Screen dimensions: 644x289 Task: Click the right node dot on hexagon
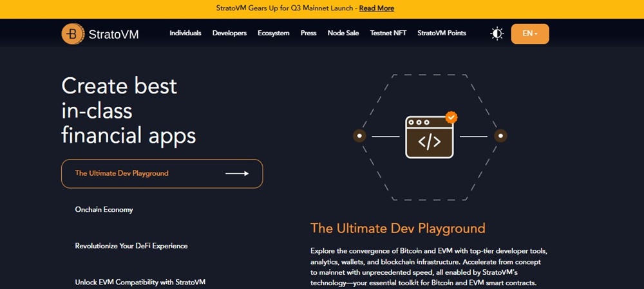tap(500, 136)
